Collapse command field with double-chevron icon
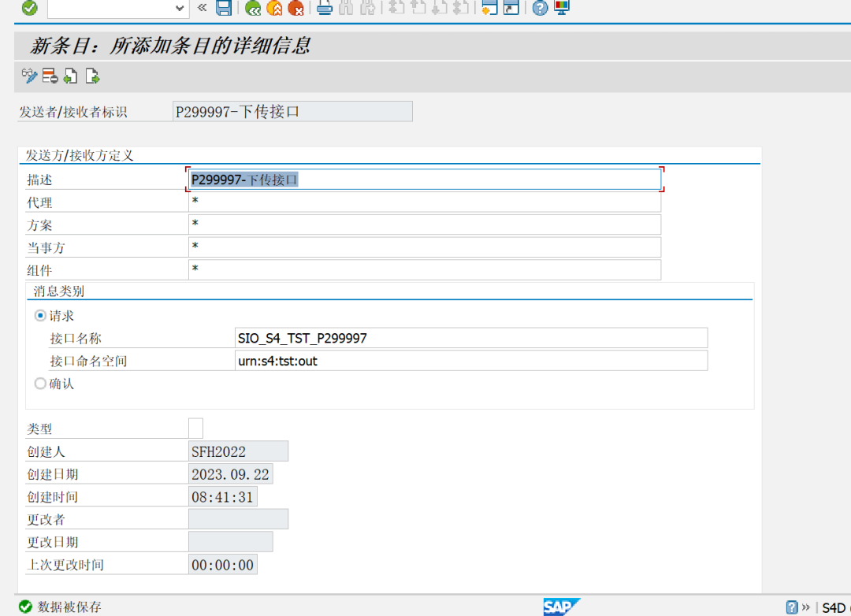This screenshot has width=851, height=616. pyautogui.click(x=203, y=8)
